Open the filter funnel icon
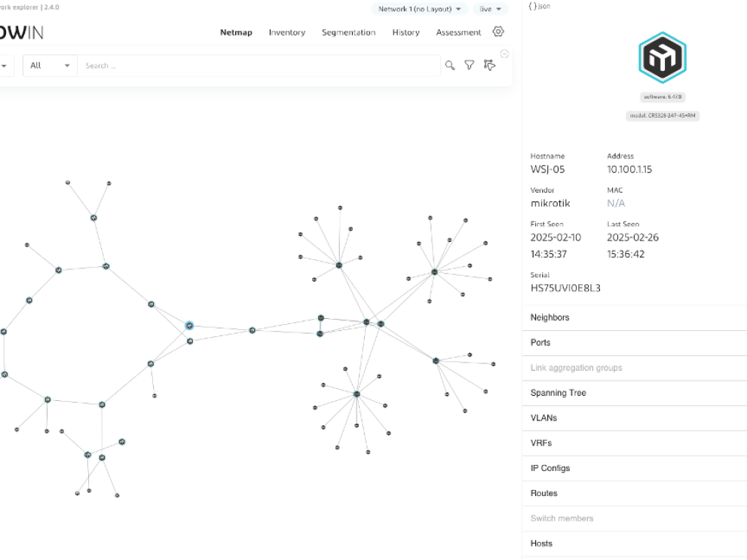The image size is (747, 560). pos(469,66)
